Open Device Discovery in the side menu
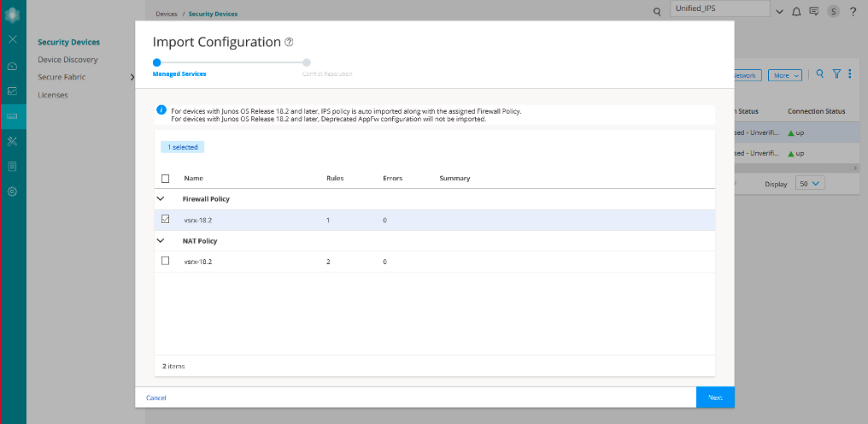This screenshot has width=868, height=424. pos(67,60)
